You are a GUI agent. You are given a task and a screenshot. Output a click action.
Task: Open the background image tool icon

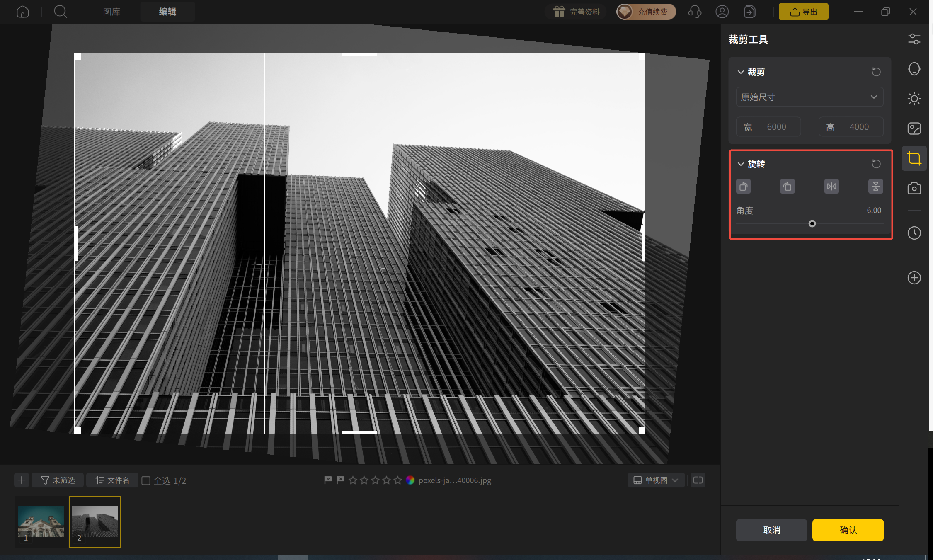click(914, 128)
